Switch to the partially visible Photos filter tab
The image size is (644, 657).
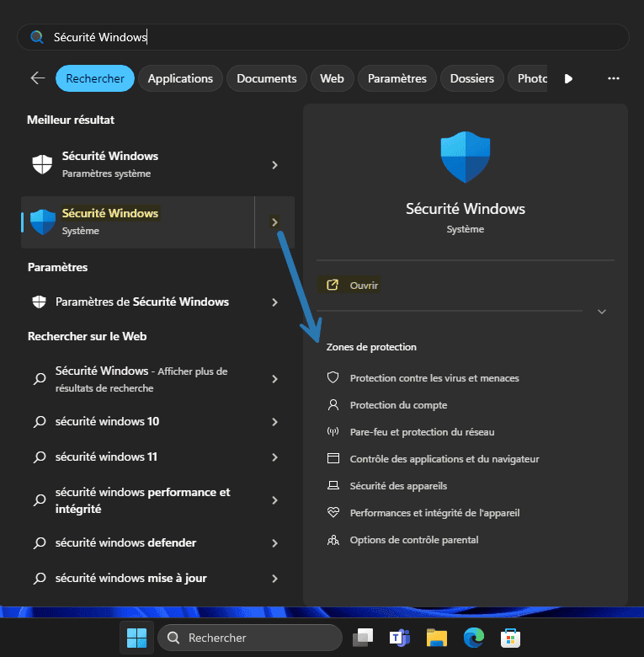pos(528,78)
